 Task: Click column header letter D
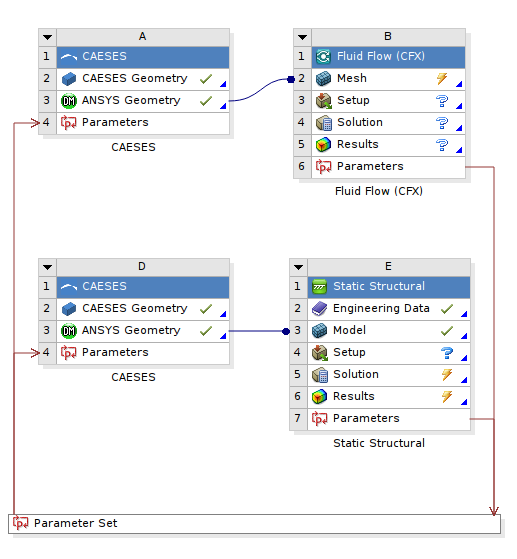(142, 267)
